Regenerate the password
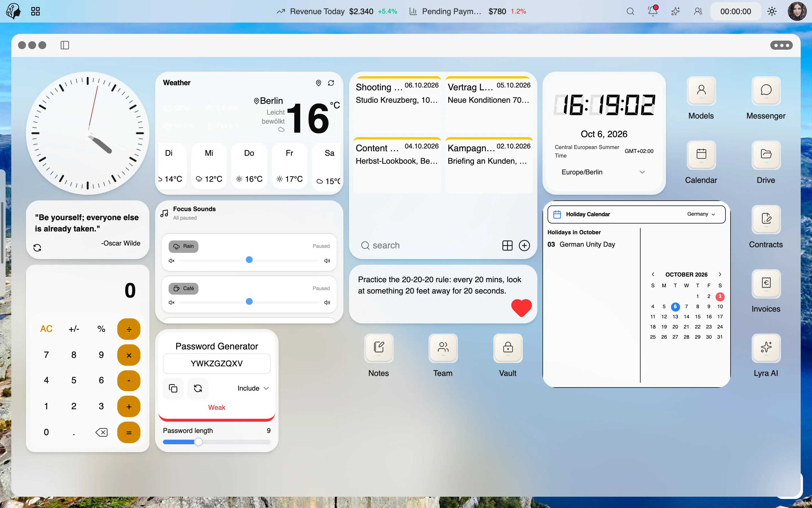Screen dimensions: 812x508 click(198, 388)
